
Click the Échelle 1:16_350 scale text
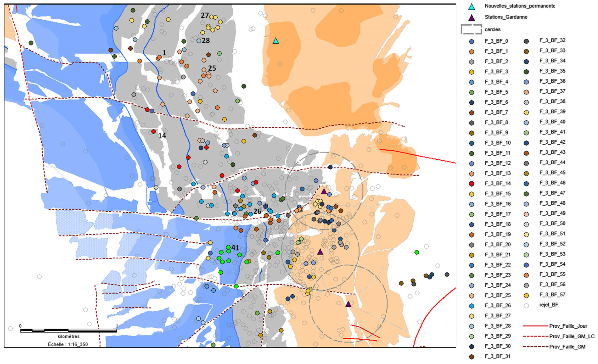(68, 344)
